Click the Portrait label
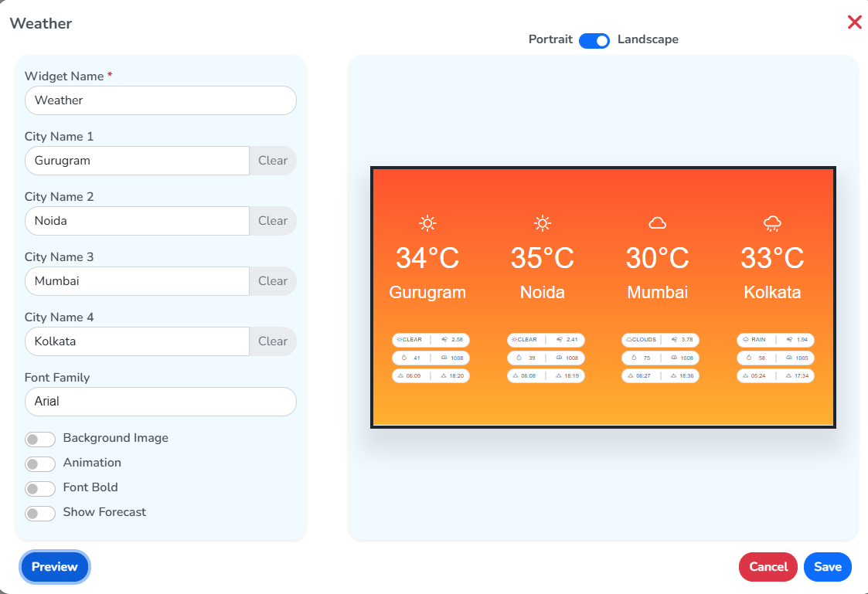Image resolution: width=868 pixels, height=594 pixels. 550,39
